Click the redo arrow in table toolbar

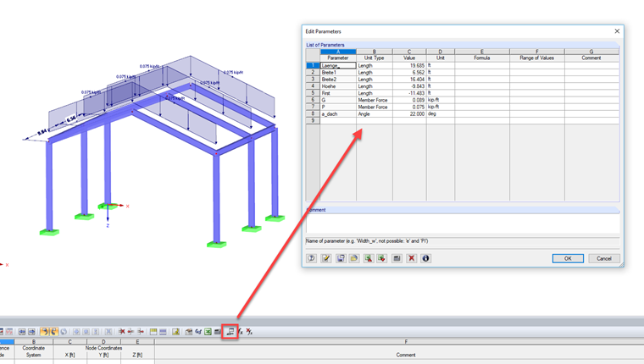pos(53,332)
